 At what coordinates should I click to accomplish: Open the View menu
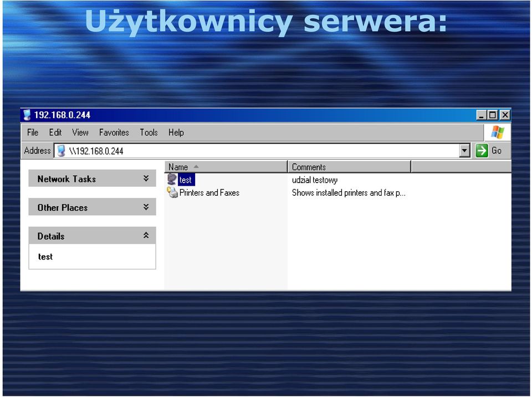[80, 133]
